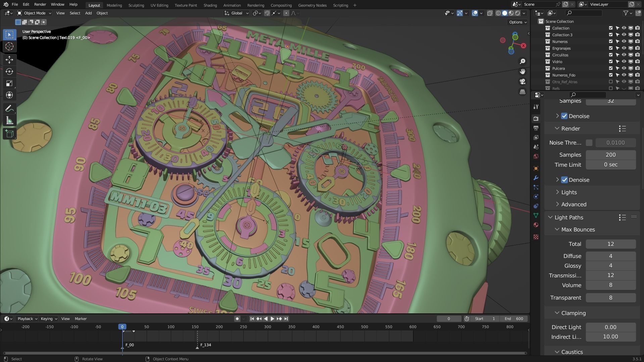Toggle X-Ray in viewport header
Viewport: 644px width, 362px height.
490,13
